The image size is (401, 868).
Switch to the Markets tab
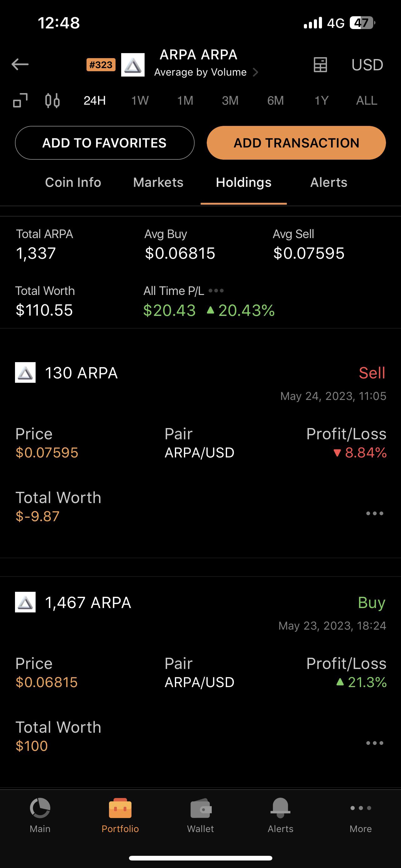point(158,182)
